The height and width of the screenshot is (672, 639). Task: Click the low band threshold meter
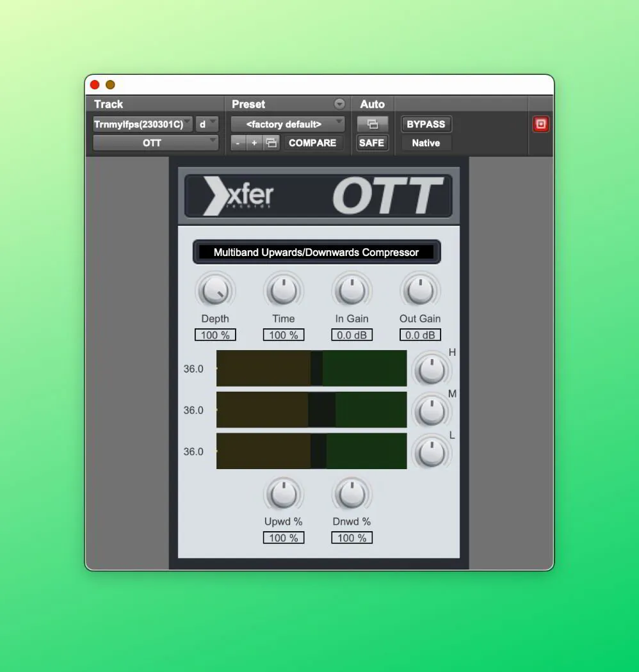pos(311,451)
